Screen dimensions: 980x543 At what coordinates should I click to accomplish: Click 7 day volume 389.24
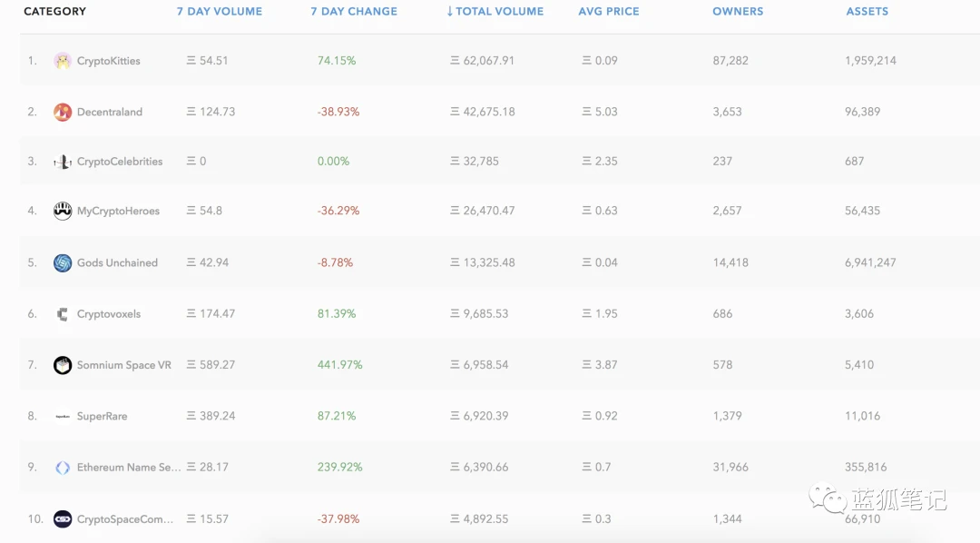(211, 416)
